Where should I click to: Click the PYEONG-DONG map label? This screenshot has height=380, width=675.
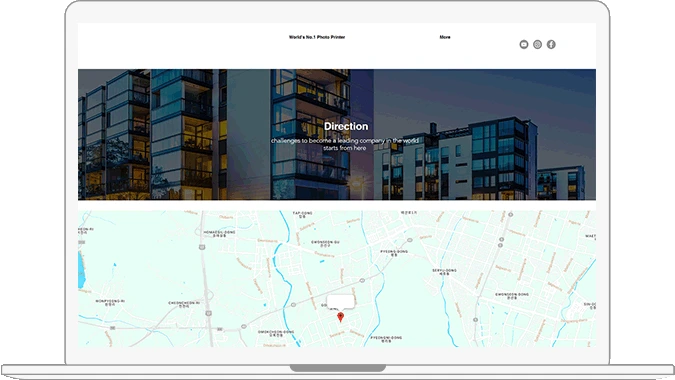(x=394, y=253)
